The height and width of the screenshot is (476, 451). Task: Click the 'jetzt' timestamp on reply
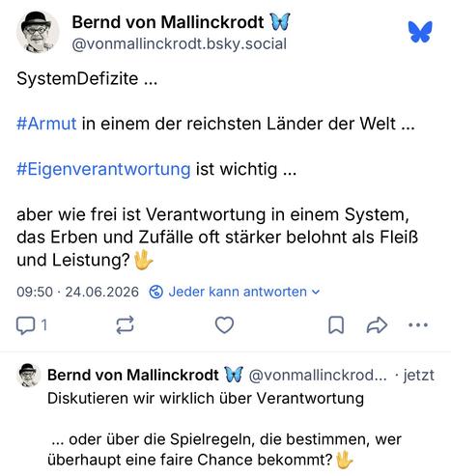point(418,376)
